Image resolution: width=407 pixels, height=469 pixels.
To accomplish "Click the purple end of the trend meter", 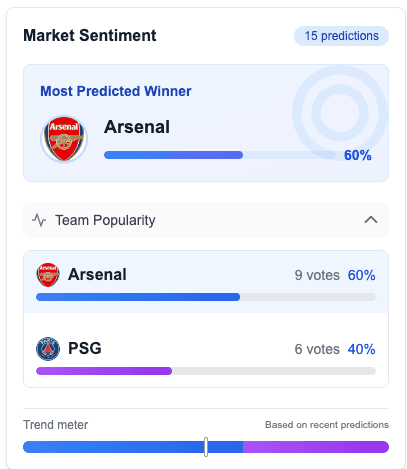I will point(316,447).
